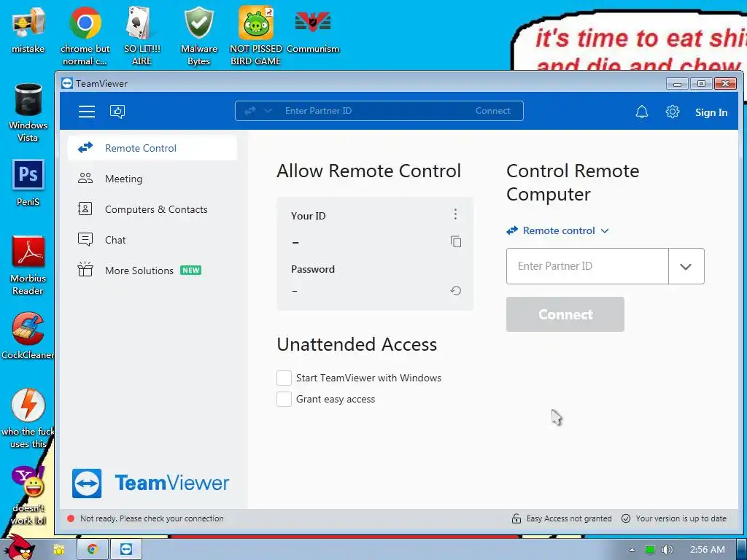Viewport: 747px width, 560px height.
Task: Click the green network tray icon
Action: (x=650, y=550)
